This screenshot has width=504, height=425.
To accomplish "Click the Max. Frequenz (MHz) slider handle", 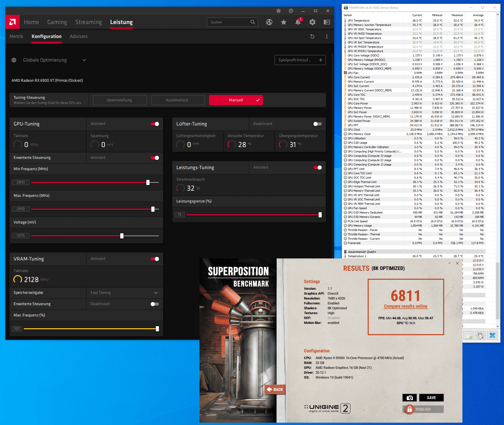I will pos(153,209).
